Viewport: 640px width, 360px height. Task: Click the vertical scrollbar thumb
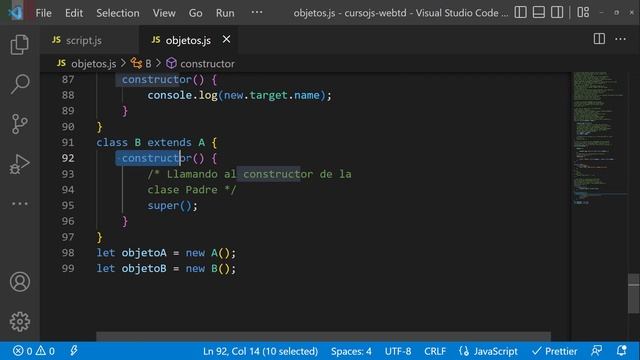pos(633,293)
